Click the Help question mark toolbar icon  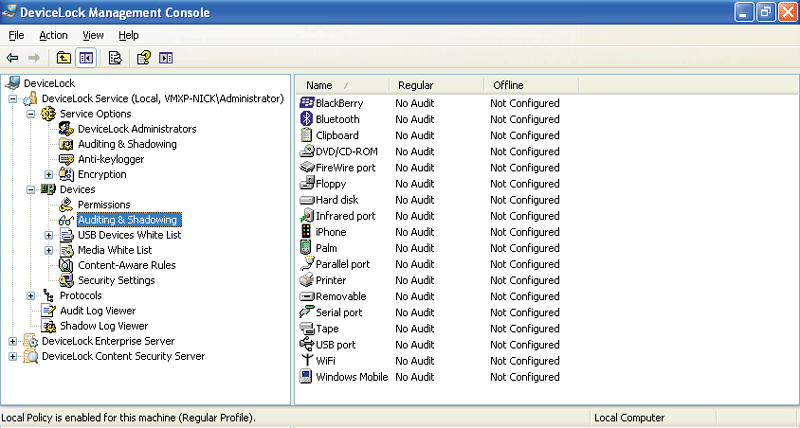tap(144, 58)
